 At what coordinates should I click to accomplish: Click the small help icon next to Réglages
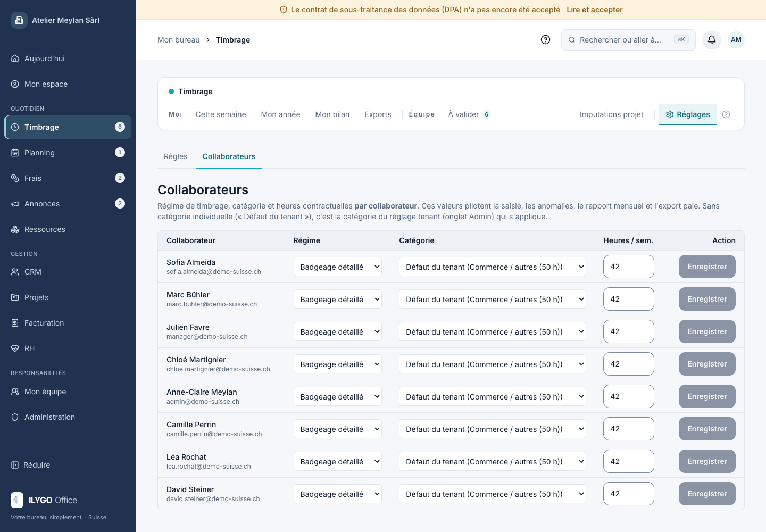(726, 114)
